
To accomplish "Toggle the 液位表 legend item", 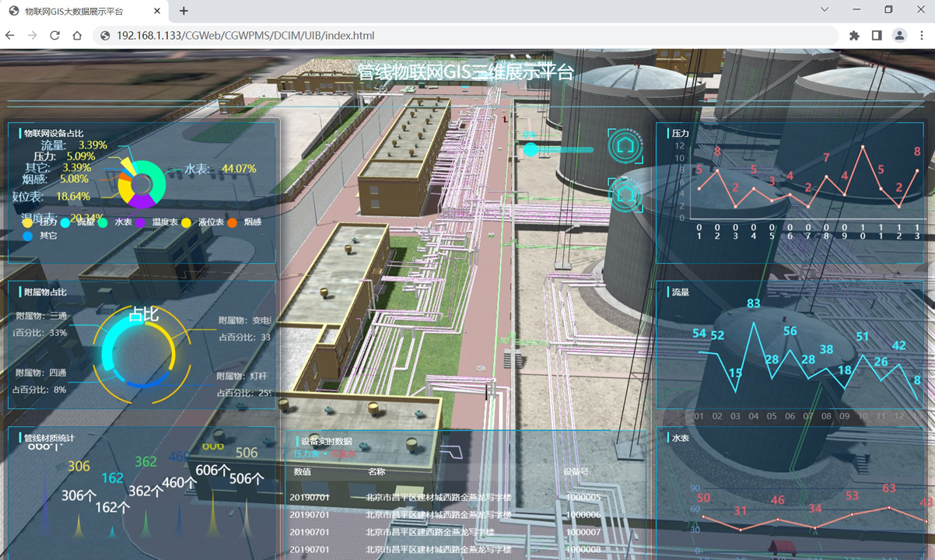I will tap(203, 222).
